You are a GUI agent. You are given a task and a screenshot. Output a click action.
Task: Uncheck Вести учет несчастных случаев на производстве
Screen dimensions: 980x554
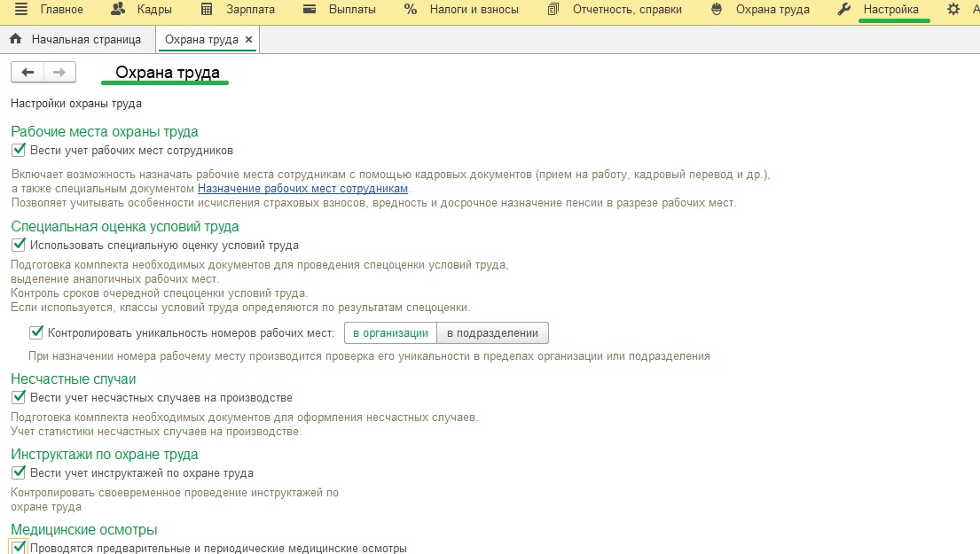pos(19,397)
